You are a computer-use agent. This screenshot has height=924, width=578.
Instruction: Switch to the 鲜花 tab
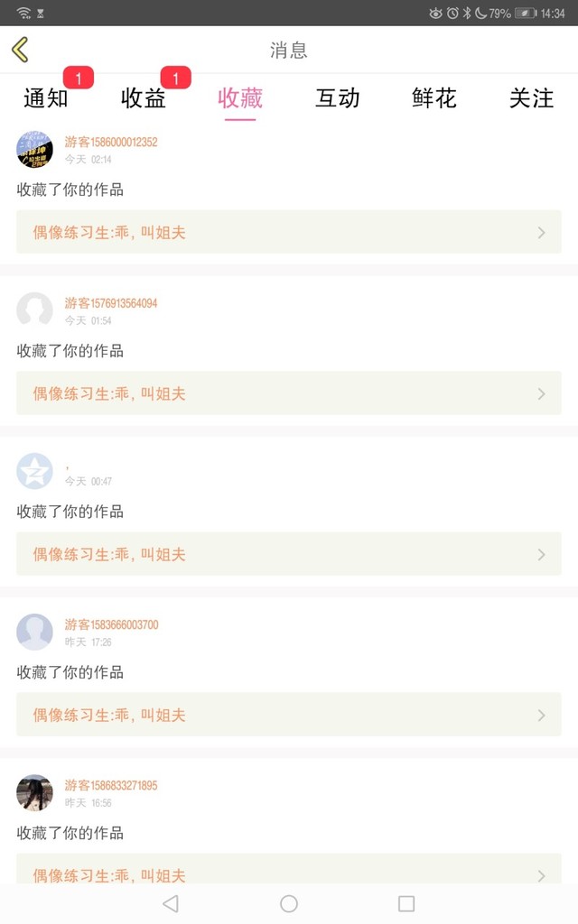coord(434,97)
